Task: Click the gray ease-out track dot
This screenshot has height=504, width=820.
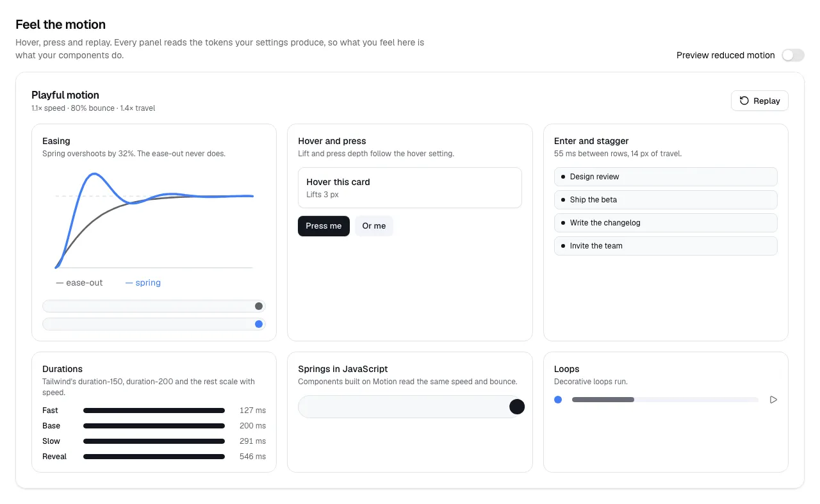Action: pos(259,306)
